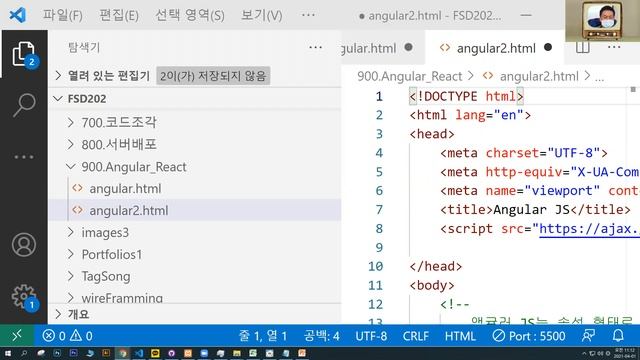The image size is (640, 360).
Task: Open the 선택 영역(S) menu
Action: pyautogui.click(x=190, y=16)
